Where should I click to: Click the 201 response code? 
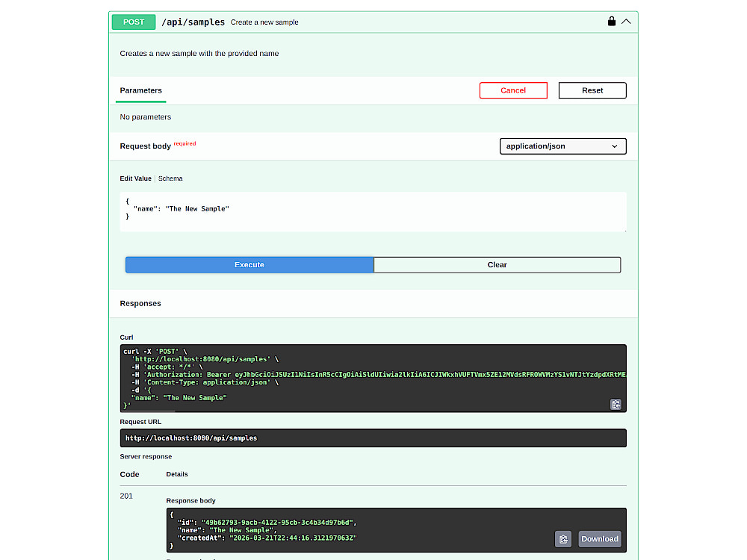coord(126,497)
